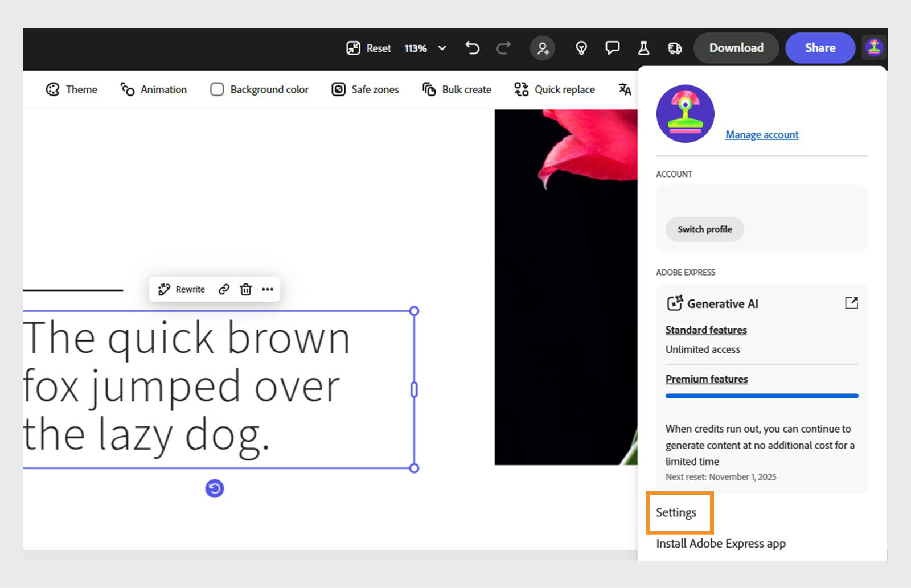Open the Theme option

click(x=72, y=89)
